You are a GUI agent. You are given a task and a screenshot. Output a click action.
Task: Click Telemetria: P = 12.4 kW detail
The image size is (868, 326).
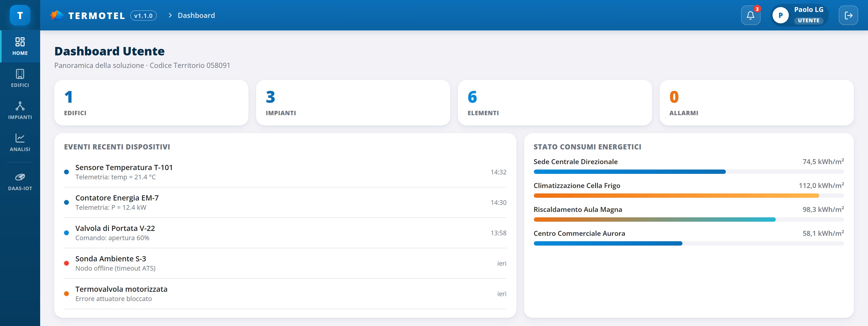[111, 208]
